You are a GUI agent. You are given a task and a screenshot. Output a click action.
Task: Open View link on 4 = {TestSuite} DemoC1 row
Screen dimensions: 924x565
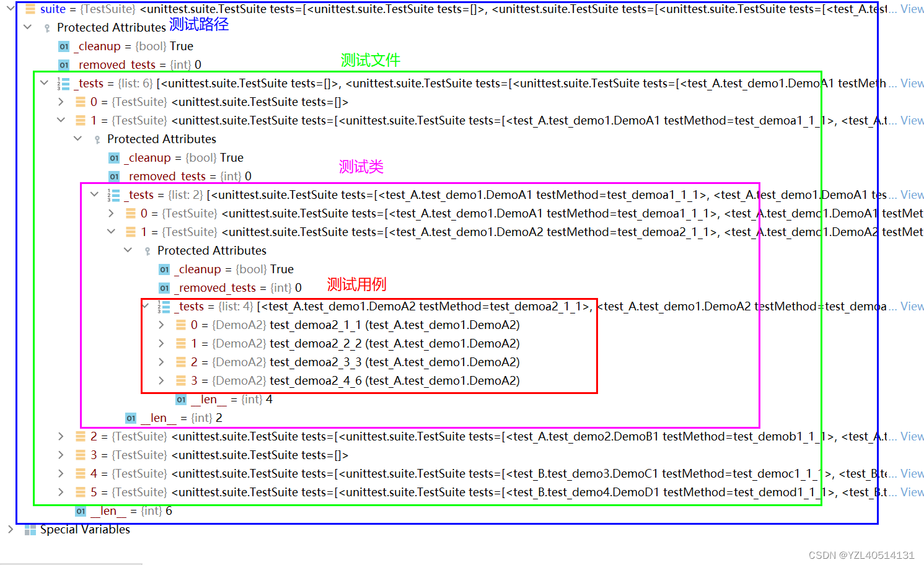[x=912, y=473]
